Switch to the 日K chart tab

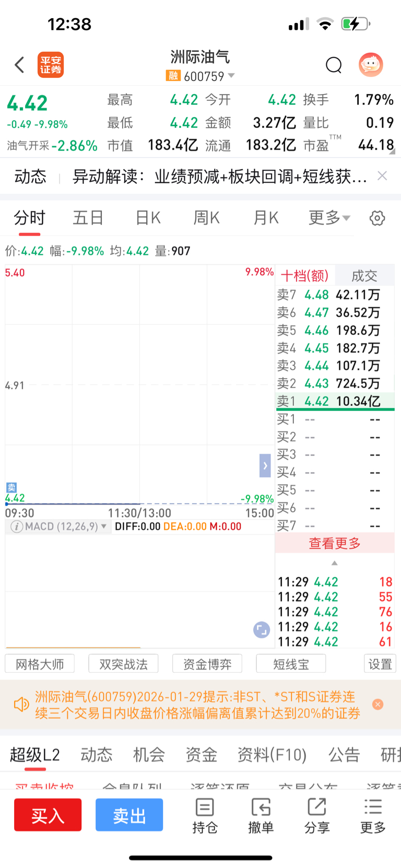(148, 217)
